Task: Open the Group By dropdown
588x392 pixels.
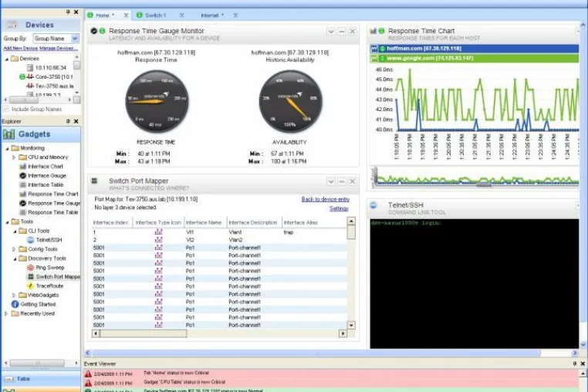Action: (75, 39)
